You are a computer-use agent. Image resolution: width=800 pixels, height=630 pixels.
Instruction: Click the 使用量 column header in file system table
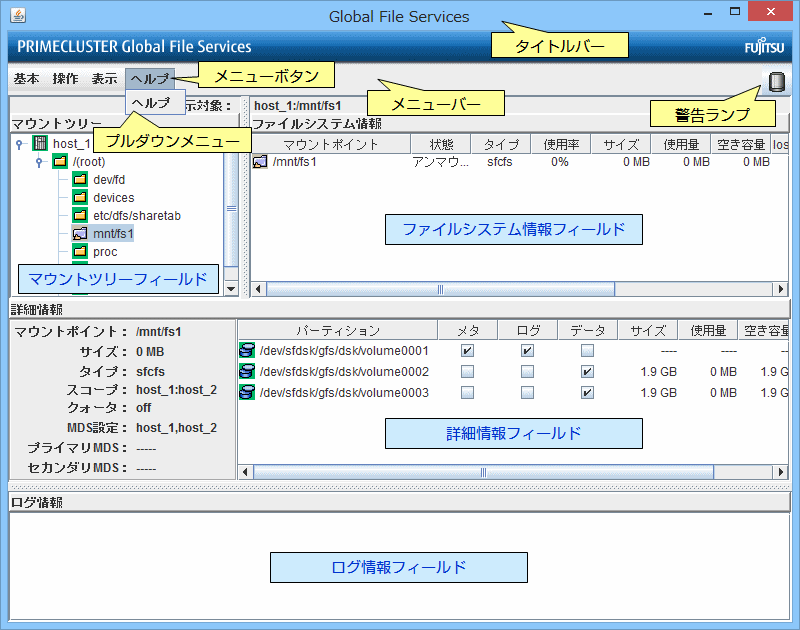click(x=681, y=144)
